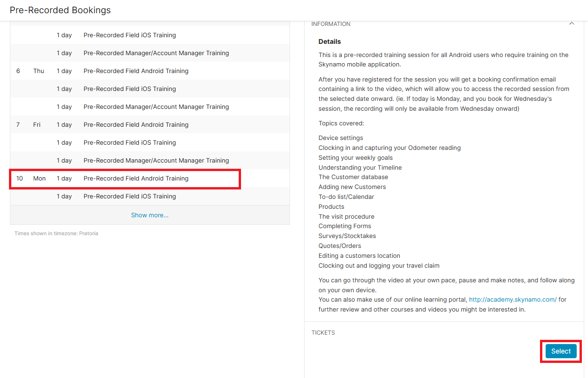This screenshot has height=378, width=588.
Task: Click the TICKETS section header
Action: click(x=323, y=333)
